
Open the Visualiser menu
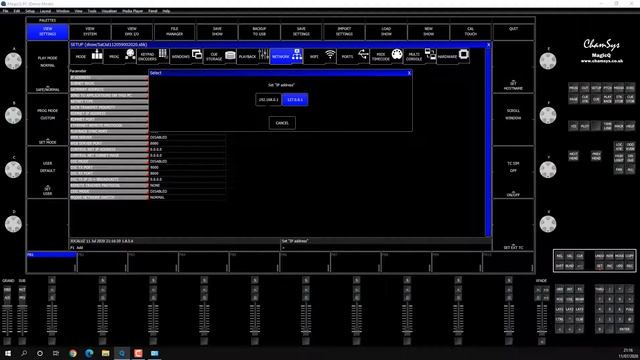point(109,11)
